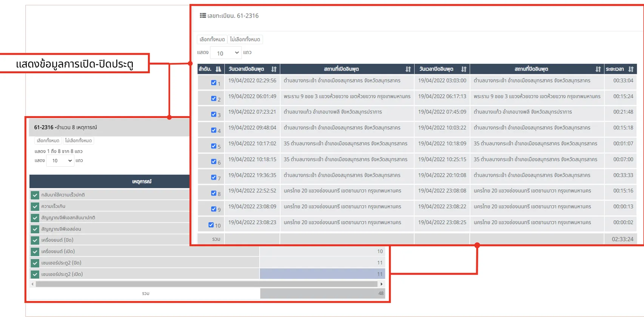Image resolution: width=644 pixels, height=317 pixels.
Task: Open rows dropdown in the 8 เหตุการณ์ panel
Action: (x=60, y=161)
